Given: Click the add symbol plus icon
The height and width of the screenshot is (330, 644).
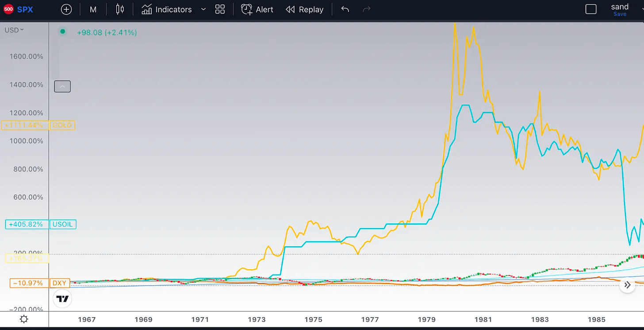Looking at the screenshot, I should (x=66, y=9).
